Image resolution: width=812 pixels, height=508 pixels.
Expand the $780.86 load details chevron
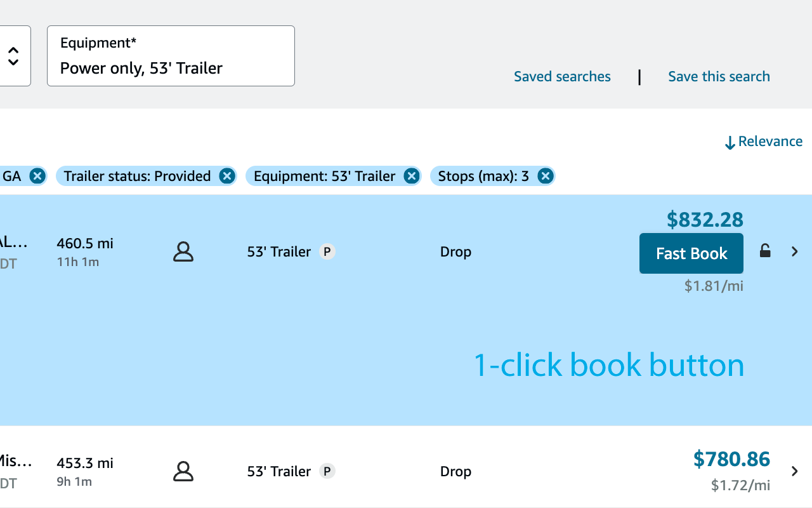click(795, 471)
